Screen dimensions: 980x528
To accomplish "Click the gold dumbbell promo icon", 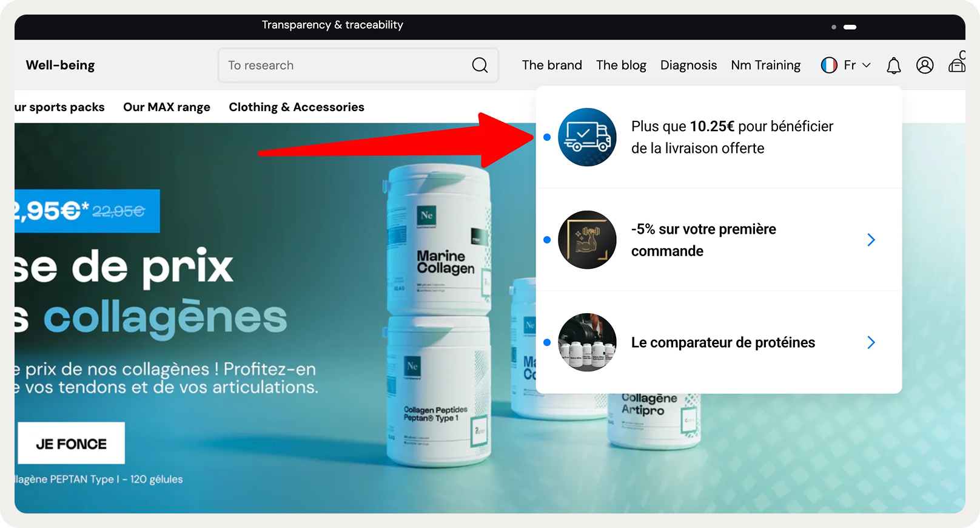I will 587,240.
